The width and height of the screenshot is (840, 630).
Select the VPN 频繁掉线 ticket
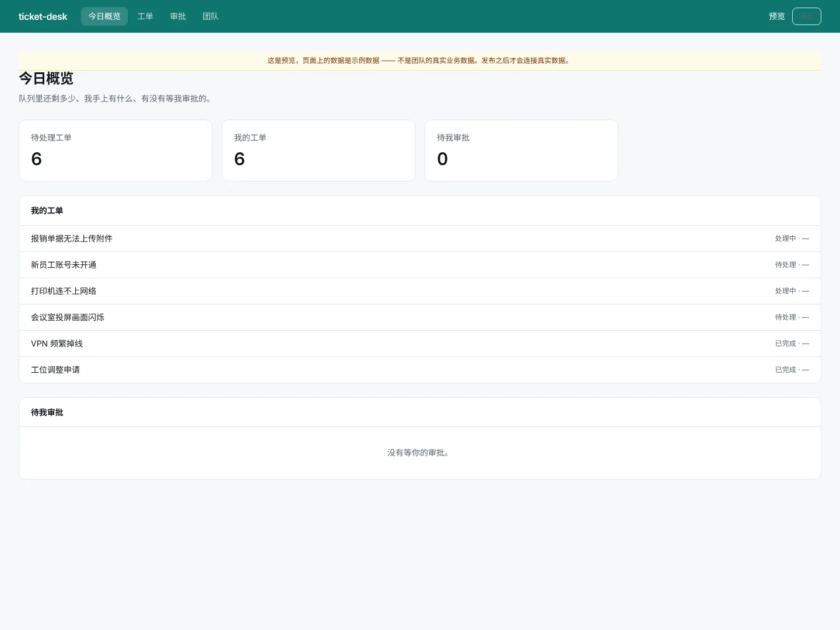click(x=420, y=344)
